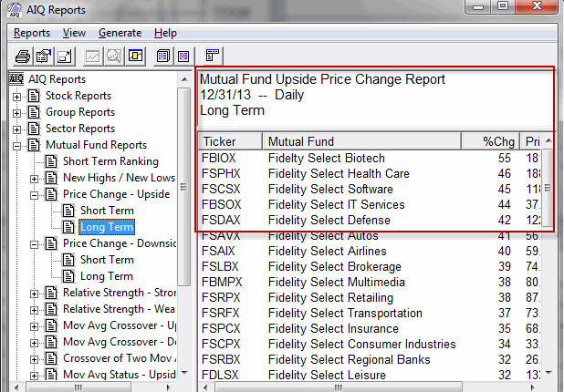The image size is (564, 392).
Task: Click the report list scroll down arrow
Action: pyautogui.click(x=548, y=373)
